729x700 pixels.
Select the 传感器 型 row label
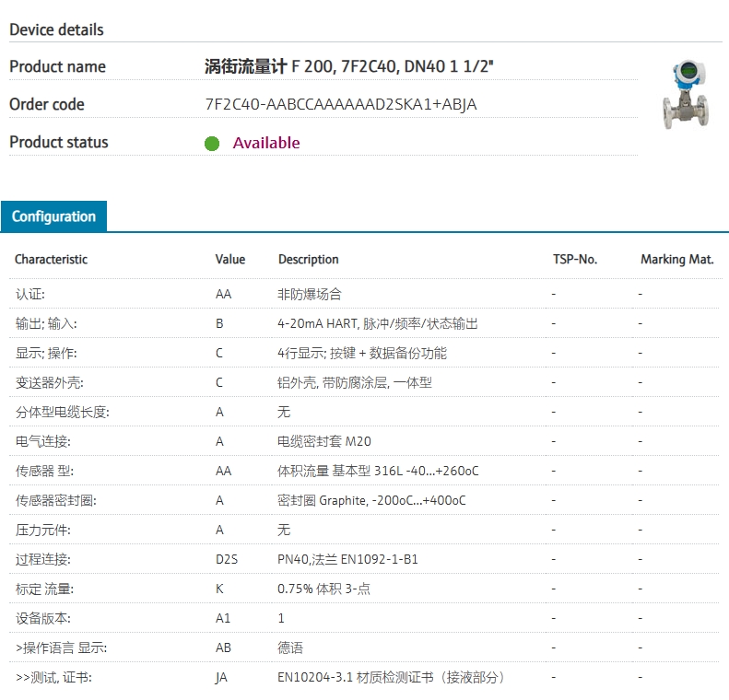(44, 471)
